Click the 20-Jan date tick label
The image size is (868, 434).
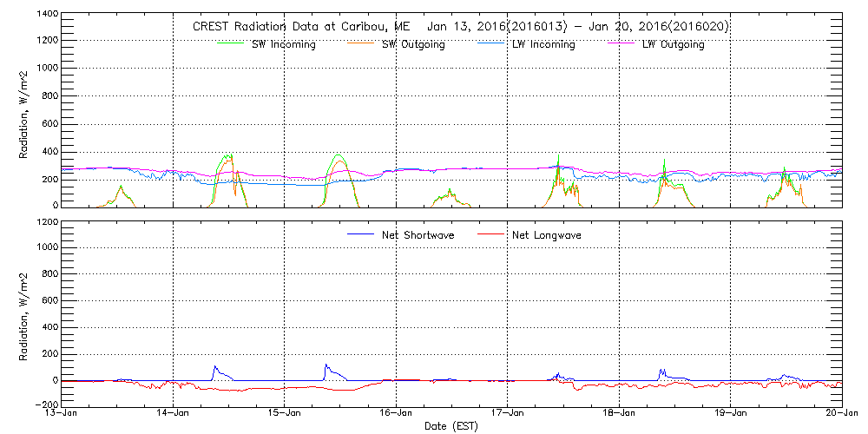coord(841,412)
